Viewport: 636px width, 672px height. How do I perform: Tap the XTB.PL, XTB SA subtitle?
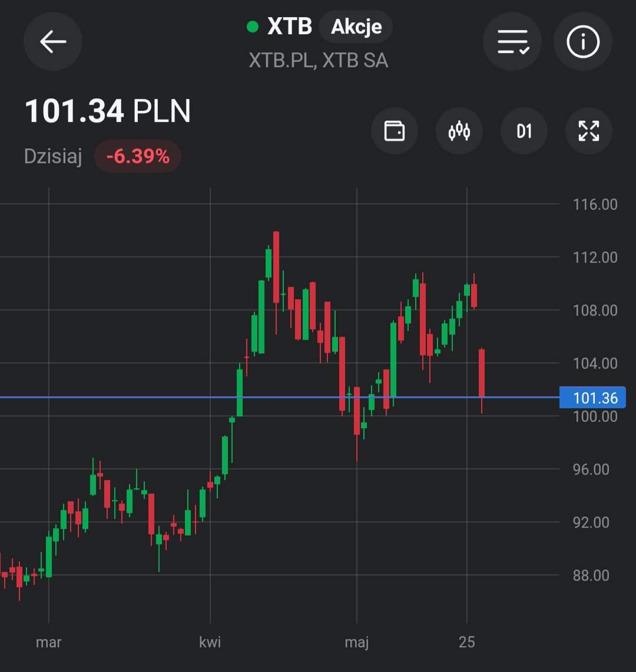point(319,61)
